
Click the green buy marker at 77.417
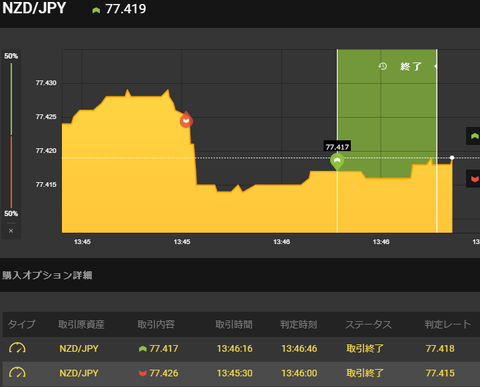(x=337, y=161)
